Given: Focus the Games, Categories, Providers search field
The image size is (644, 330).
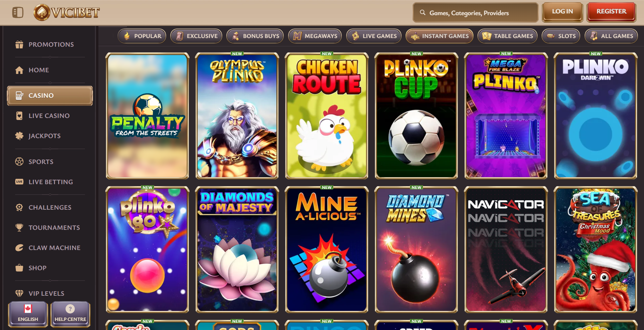Looking at the screenshot, I should click(475, 13).
